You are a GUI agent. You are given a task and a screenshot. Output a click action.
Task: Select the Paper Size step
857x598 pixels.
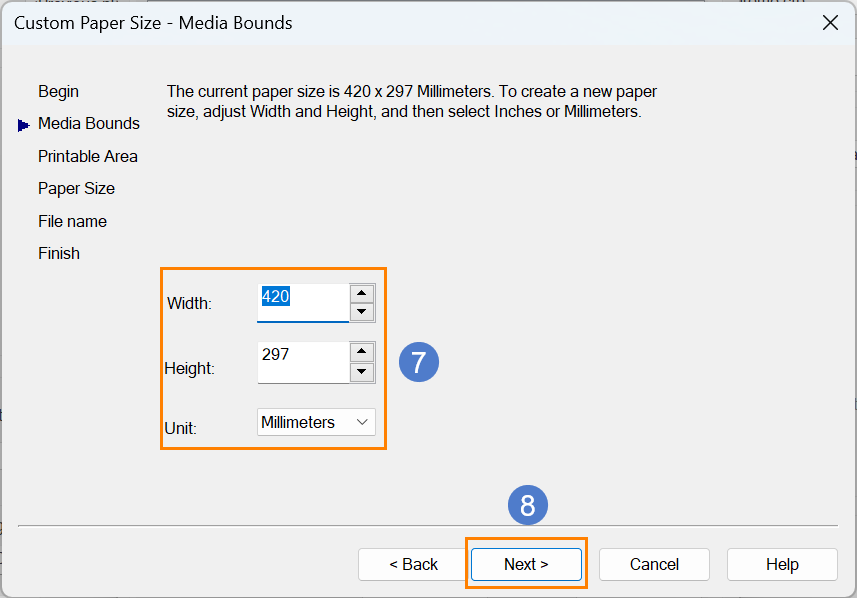76,189
